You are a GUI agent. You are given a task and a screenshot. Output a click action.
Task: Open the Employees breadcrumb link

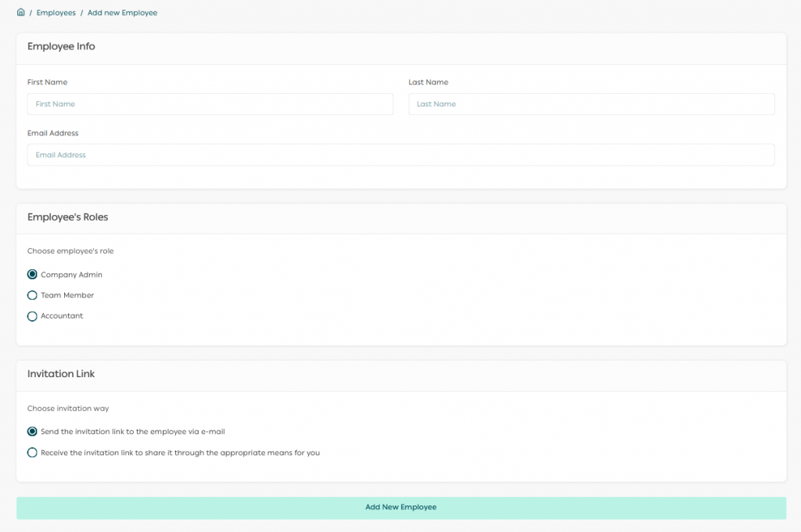coord(56,13)
